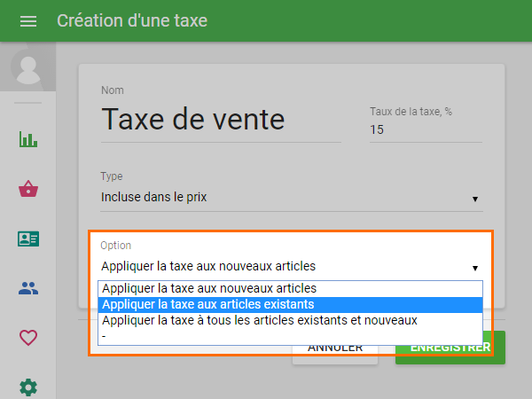Image resolution: width=532 pixels, height=399 pixels.
Task: Open the reports bar chart section
Action: coord(28,139)
